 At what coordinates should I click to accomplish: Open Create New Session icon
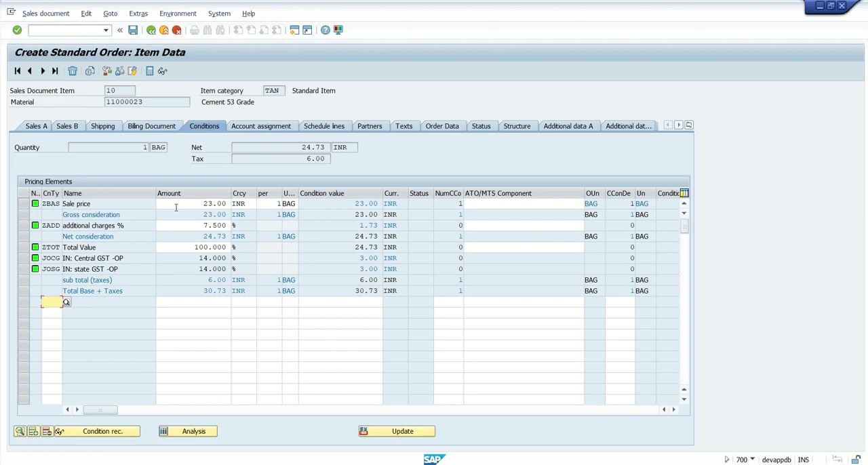(x=294, y=30)
